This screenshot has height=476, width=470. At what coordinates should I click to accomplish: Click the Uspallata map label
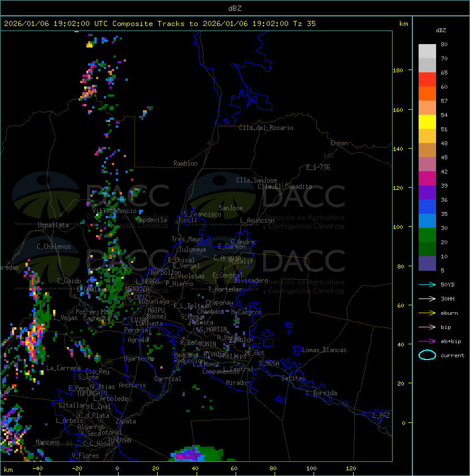pos(53,225)
